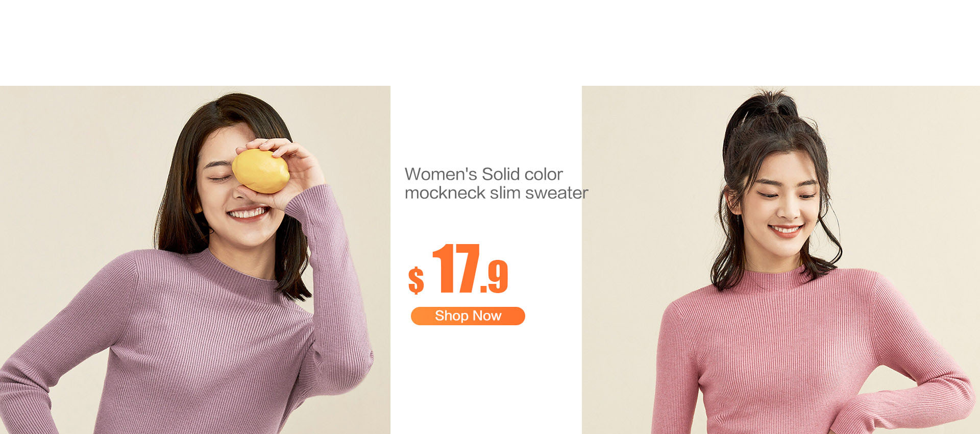Click the word 'Now' on the orange button
980x434 pixels.
click(486, 316)
